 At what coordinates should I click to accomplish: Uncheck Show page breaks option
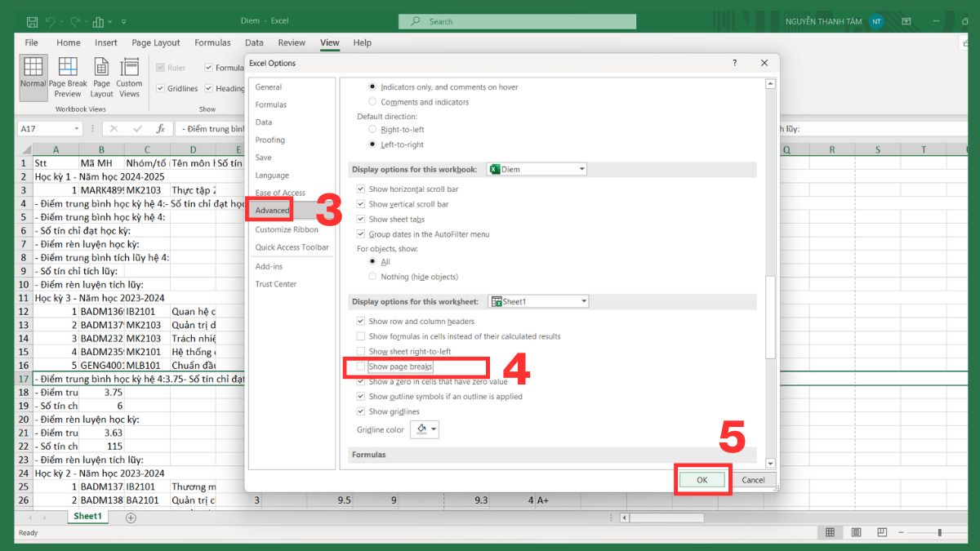pyautogui.click(x=360, y=367)
